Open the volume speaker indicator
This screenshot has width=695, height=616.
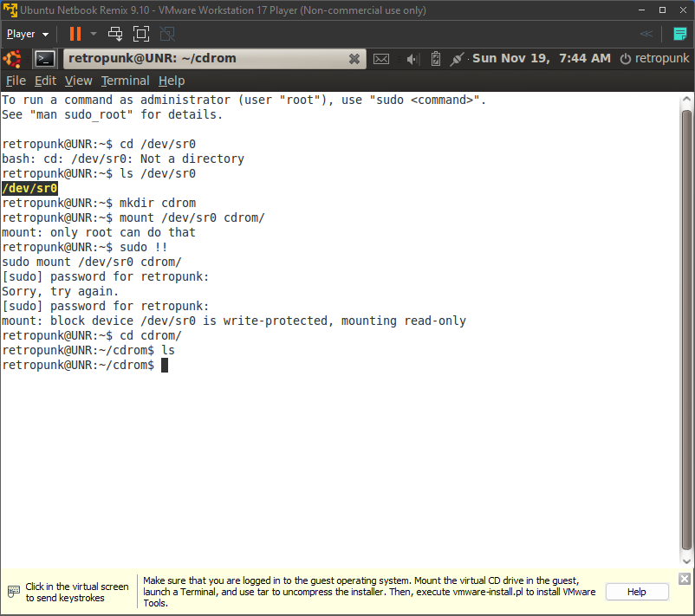coord(412,59)
